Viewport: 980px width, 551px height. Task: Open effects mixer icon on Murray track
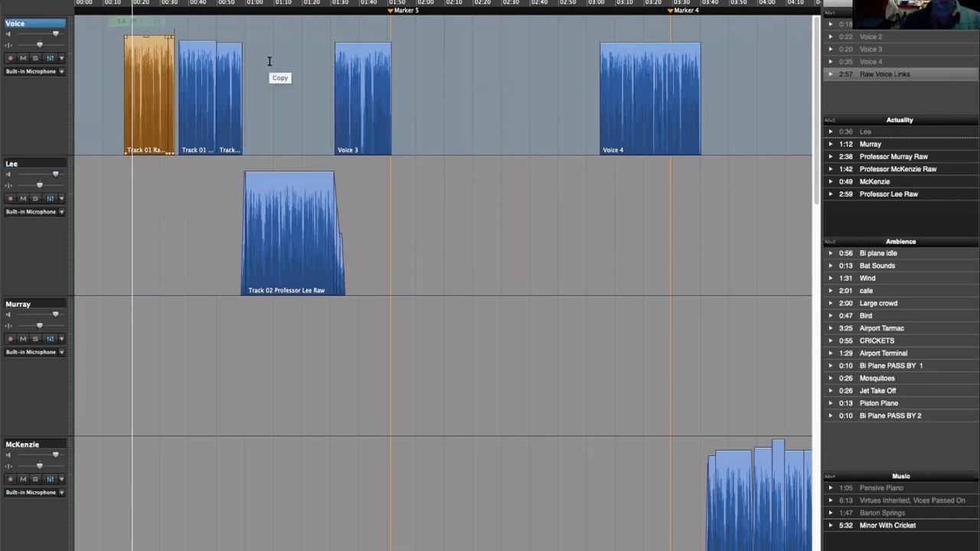click(x=50, y=338)
